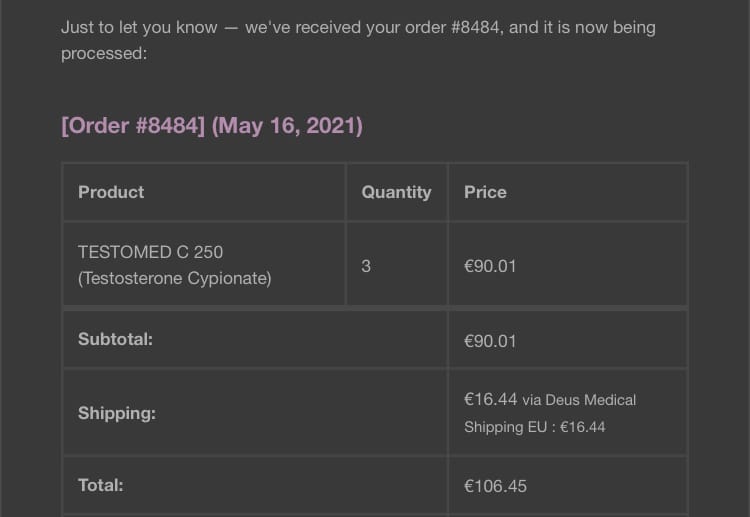Select the TESTOMED C 250 product name
The height and width of the screenshot is (517, 750).
point(150,252)
